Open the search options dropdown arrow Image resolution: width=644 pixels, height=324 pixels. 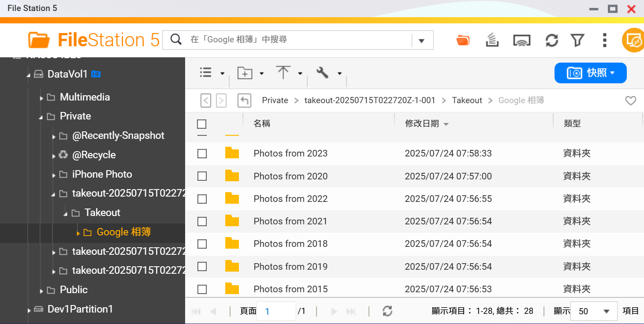coord(421,41)
